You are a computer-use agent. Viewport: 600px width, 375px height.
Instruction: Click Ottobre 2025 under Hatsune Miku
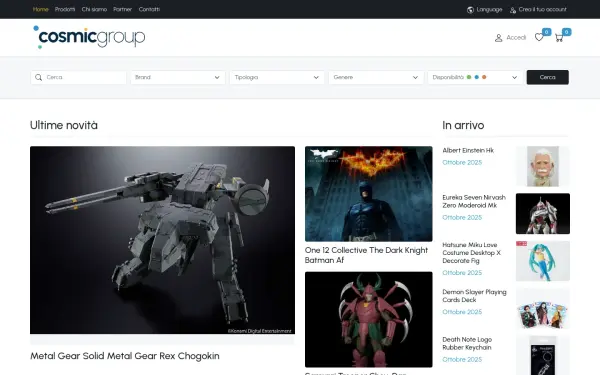[x=462, y=272]
